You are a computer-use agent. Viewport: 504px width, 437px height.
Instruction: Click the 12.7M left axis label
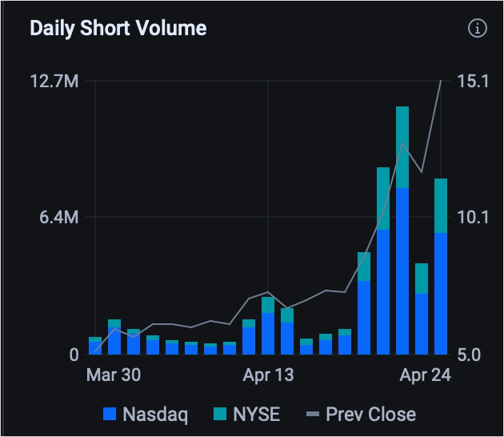[x=54, y=82]
